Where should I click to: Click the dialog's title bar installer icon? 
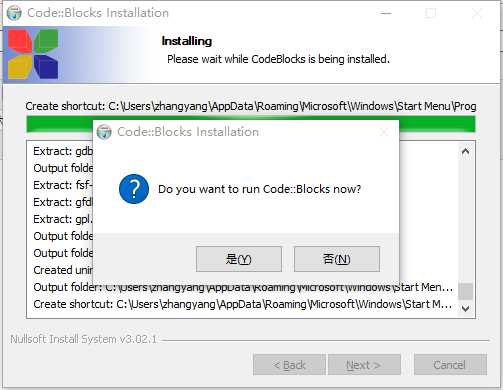pos(104,132)
